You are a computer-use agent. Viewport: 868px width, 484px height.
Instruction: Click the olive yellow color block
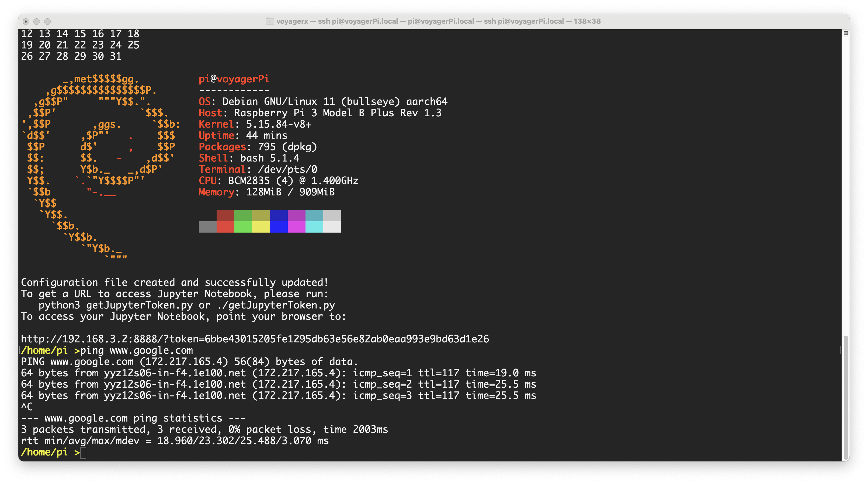pyautogui.click(x=261, y=215)
